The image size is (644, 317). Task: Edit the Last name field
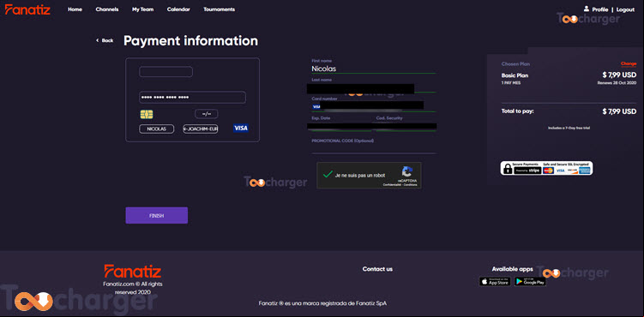(x=374, y=87)
